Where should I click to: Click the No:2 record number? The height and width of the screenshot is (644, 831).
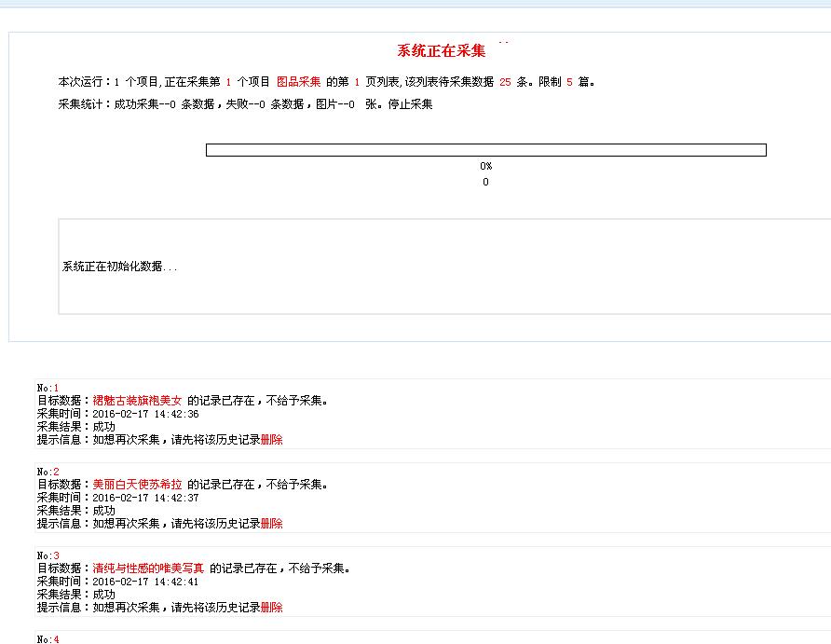pyautogui.click(x=48, y=472)
